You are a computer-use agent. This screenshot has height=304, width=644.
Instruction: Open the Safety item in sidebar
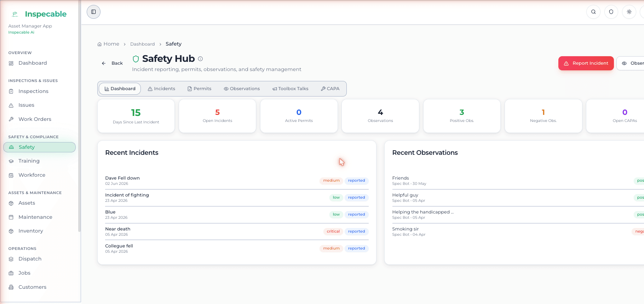pos(40,147)
